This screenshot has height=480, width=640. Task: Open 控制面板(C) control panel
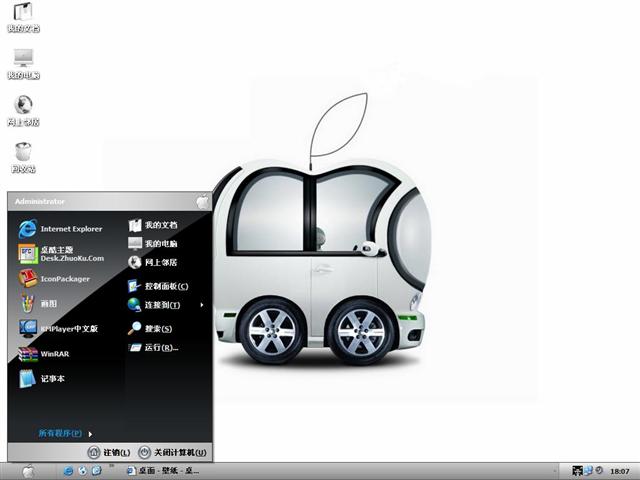165,286
